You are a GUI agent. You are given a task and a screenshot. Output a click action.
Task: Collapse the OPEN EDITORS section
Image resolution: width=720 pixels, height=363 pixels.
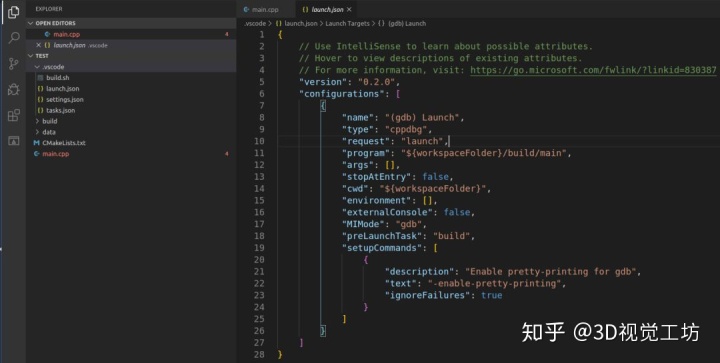coord(31,23)
